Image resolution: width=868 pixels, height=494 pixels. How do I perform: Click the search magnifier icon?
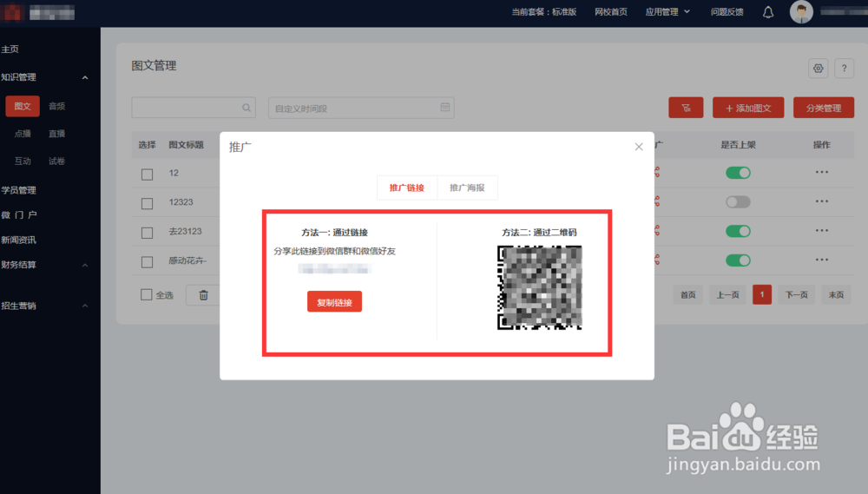[x=247, y=108]
